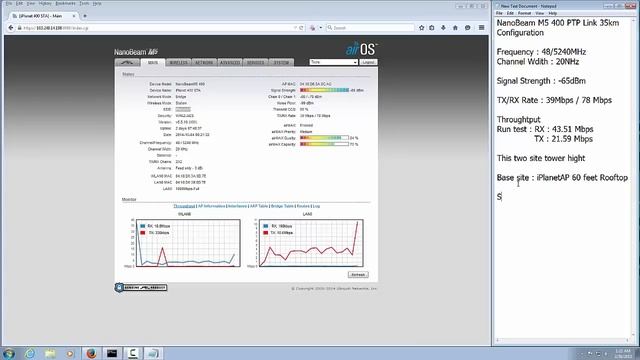Click the Firefox back arrow button

coord(11,28)
